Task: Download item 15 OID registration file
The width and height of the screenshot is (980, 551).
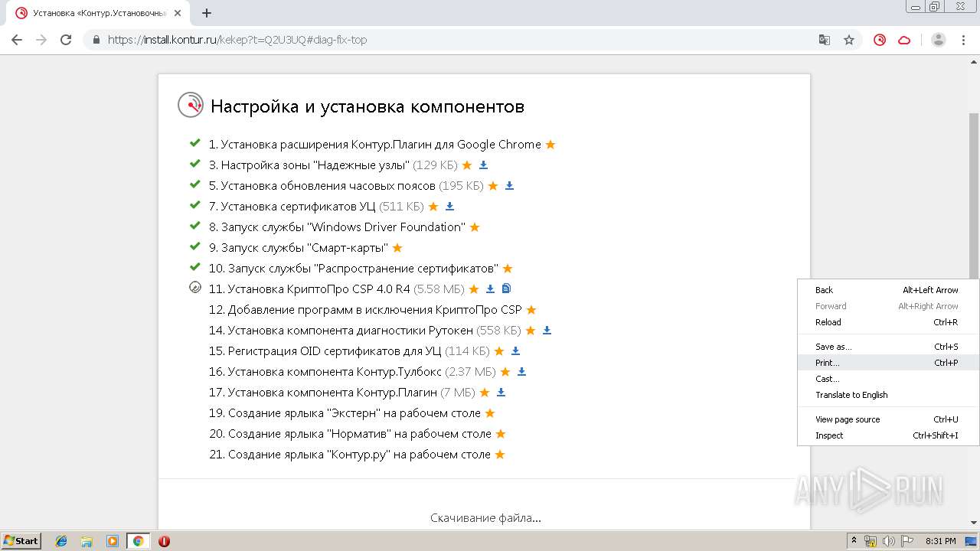Action: point(515,351)
